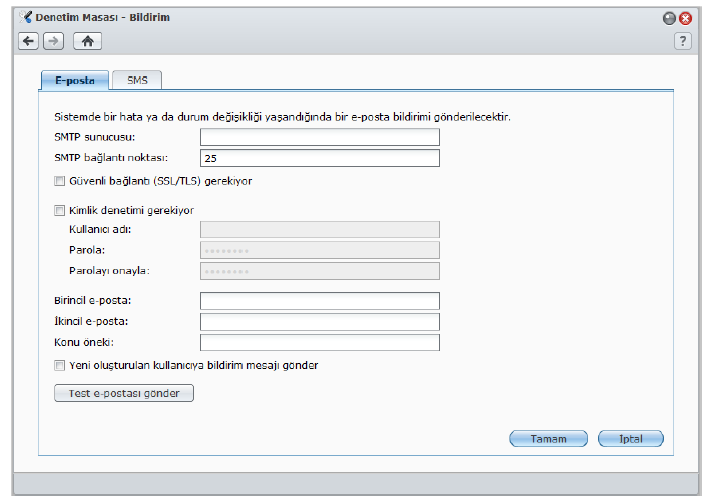This screenshot has width=711, height=503.
Task: Click the Konu öneki input field
Action: pos(319,343)
